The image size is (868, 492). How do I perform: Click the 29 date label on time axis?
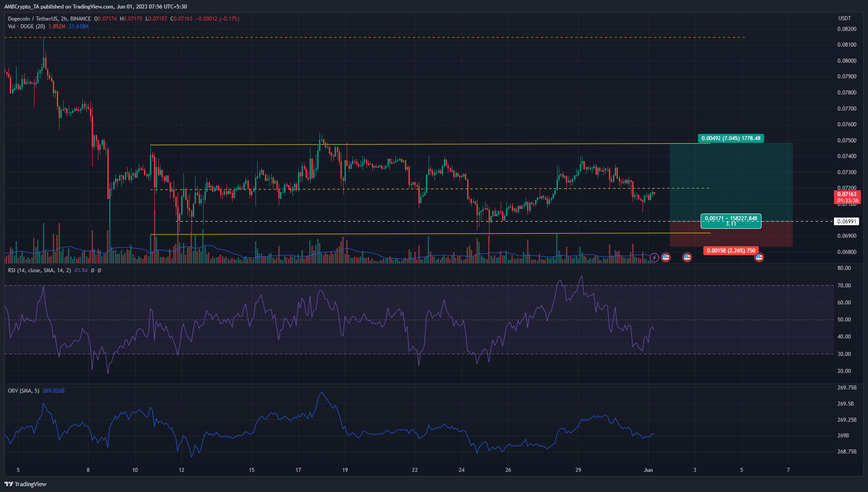coord(578,470)
